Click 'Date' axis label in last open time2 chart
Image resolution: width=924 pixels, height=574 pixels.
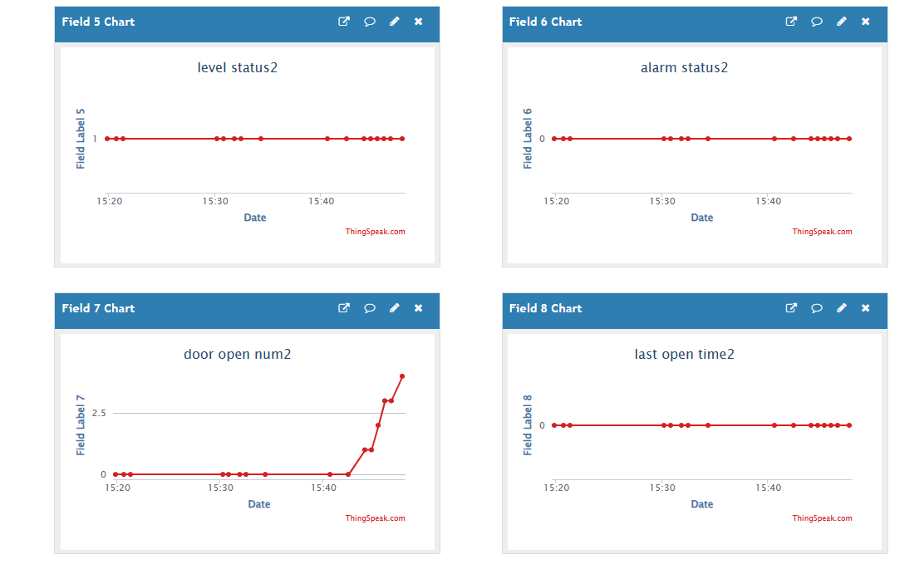(x=702, y=504)
